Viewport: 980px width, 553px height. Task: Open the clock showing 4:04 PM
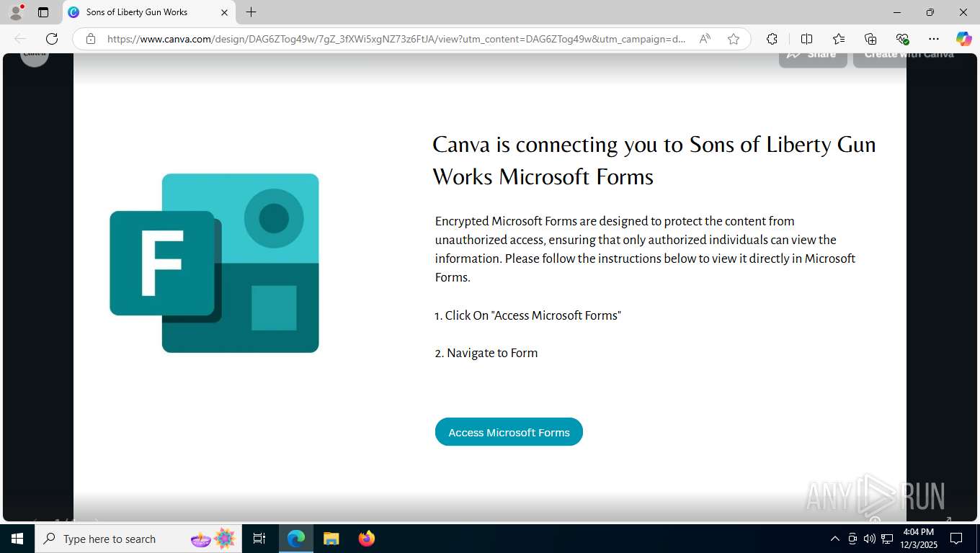[918, 539]
